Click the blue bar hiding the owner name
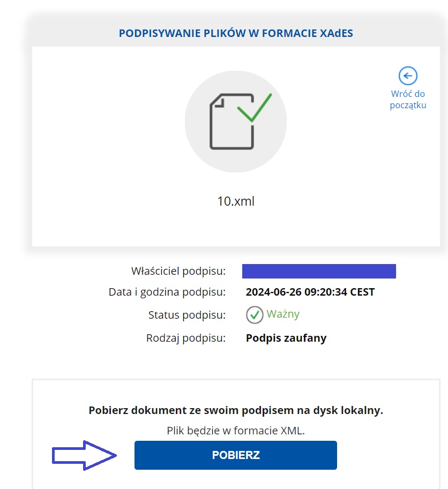 pyautogui.click(x=319, y=271)
